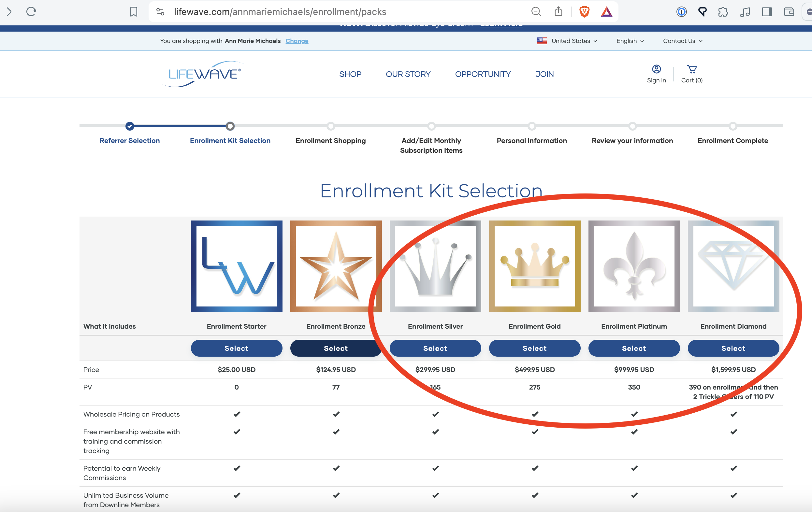Click the OPPORTUNITY navigation tab
Screen dimensions: 812x512
click(x=483, y=74)
